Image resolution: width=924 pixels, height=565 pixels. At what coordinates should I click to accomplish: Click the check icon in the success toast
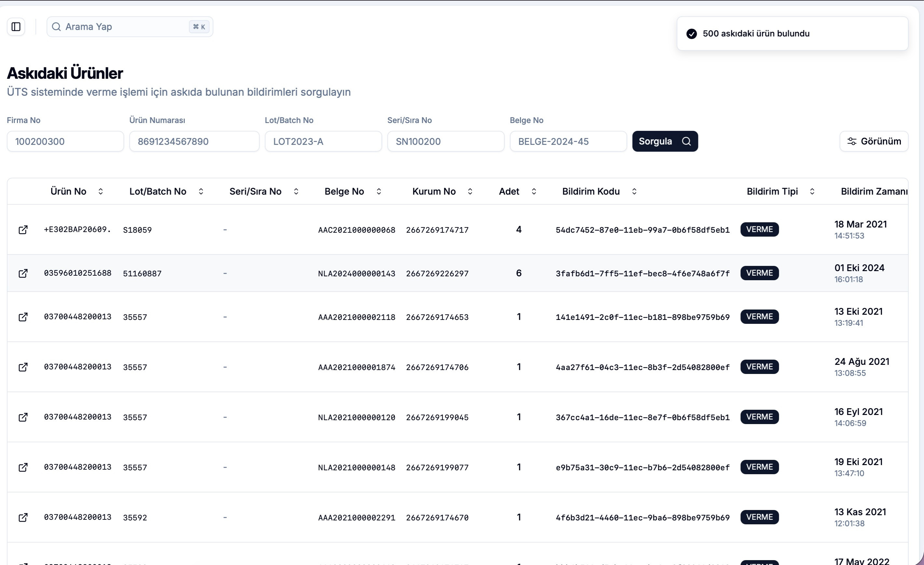point(692,34)
